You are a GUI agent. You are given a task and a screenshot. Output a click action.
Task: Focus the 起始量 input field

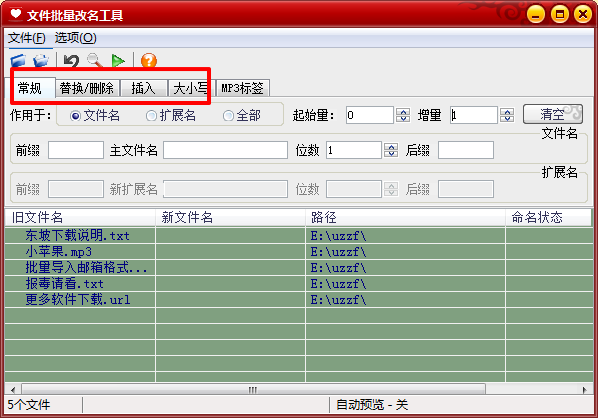[x=370, y=115]
